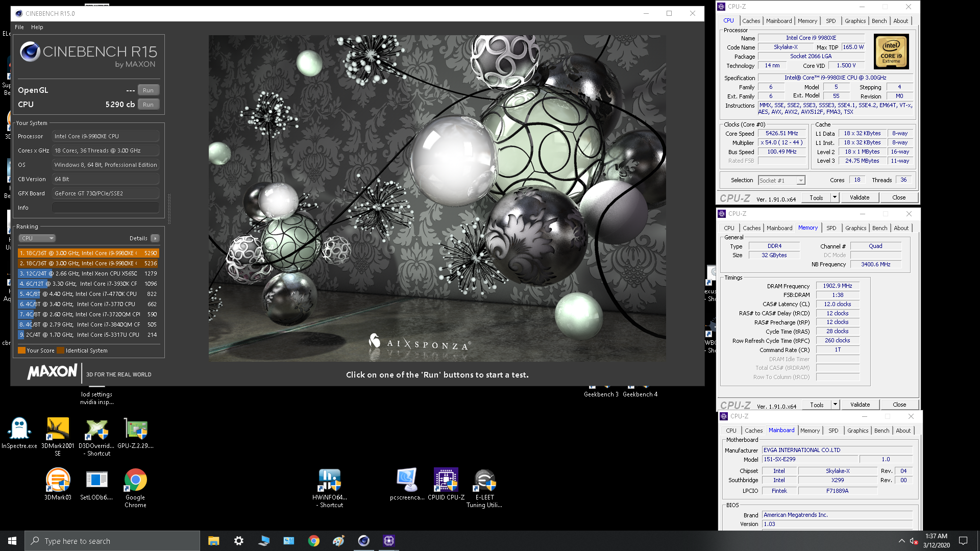Click Validate in middle CPU-Z window

(x=860, y=405)
